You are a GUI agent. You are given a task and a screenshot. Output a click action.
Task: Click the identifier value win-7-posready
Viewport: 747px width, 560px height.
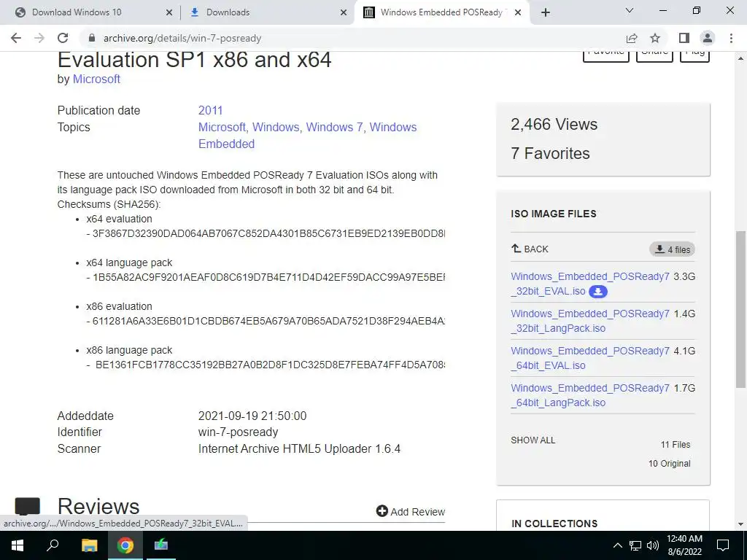(239, 432)
